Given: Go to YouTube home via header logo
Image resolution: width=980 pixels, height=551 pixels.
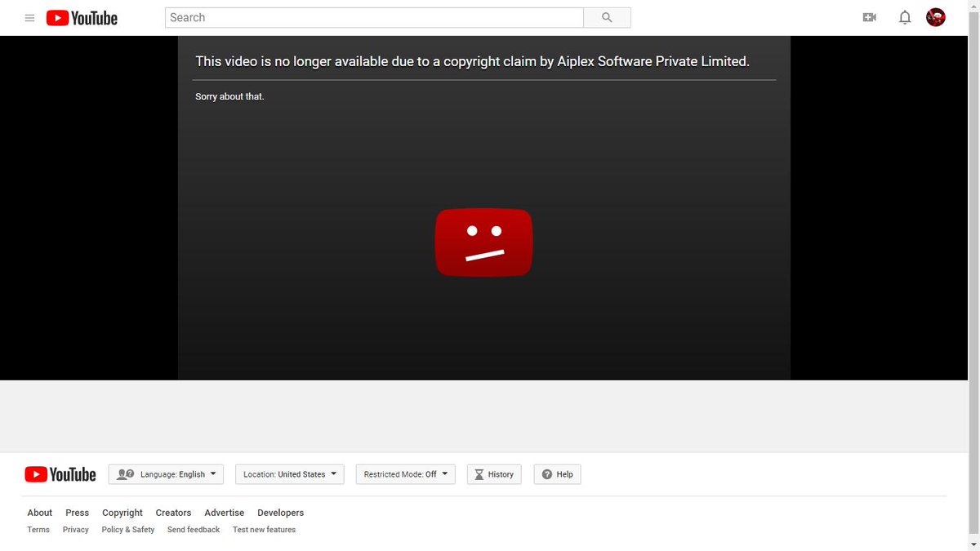Looking at the screenshot, I should 82,18.
